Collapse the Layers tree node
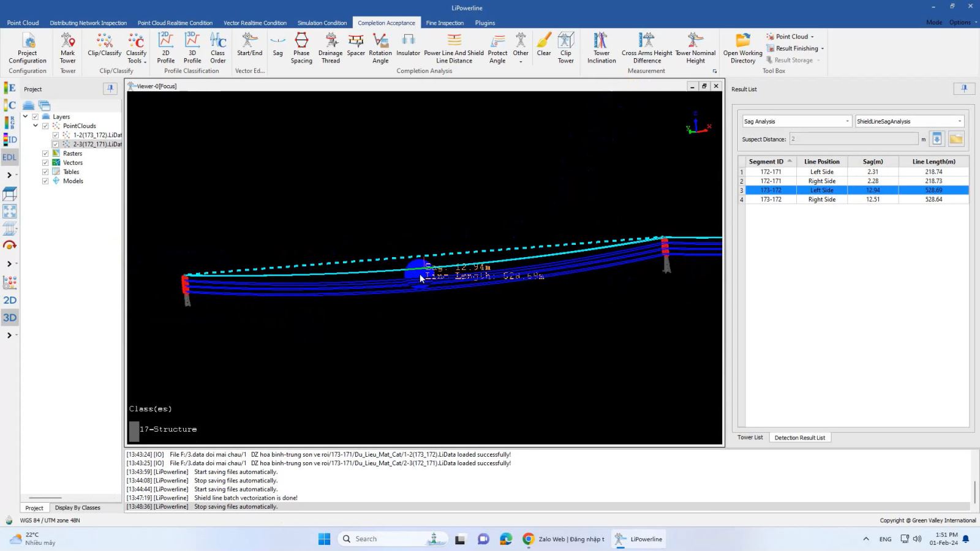This screenshot has height=551, width=980. coord(25,116)
